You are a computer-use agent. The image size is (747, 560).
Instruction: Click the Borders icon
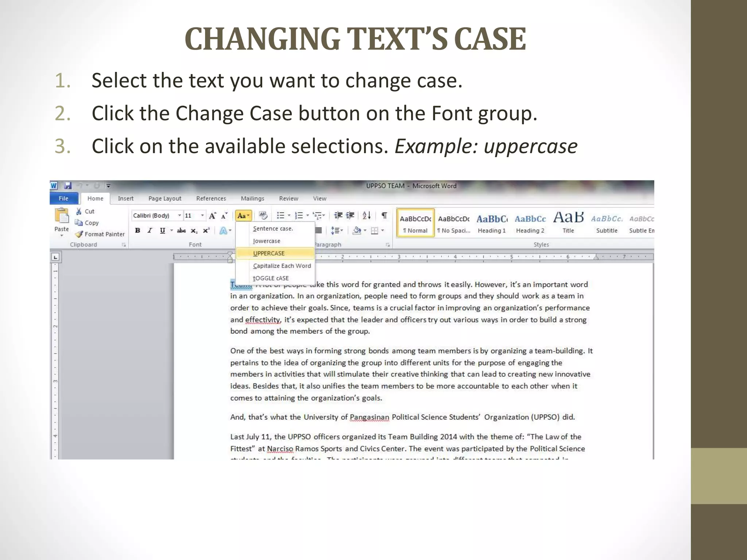[375, 230]
